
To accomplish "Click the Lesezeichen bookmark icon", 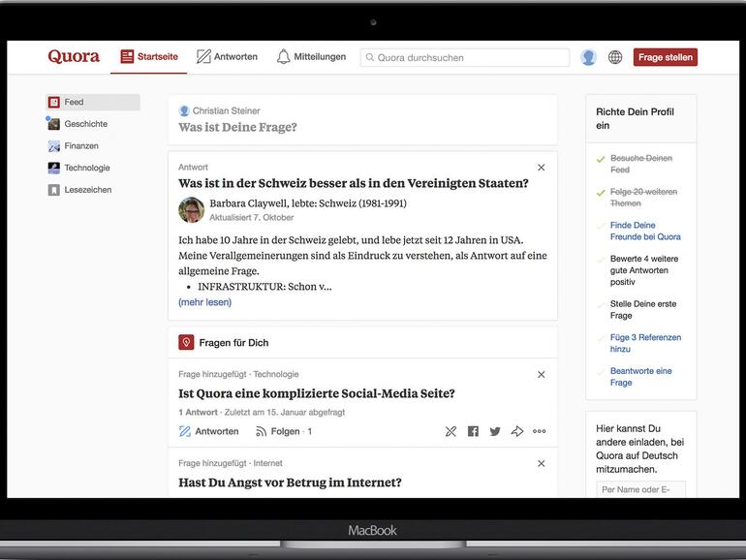I will [53, 190].
